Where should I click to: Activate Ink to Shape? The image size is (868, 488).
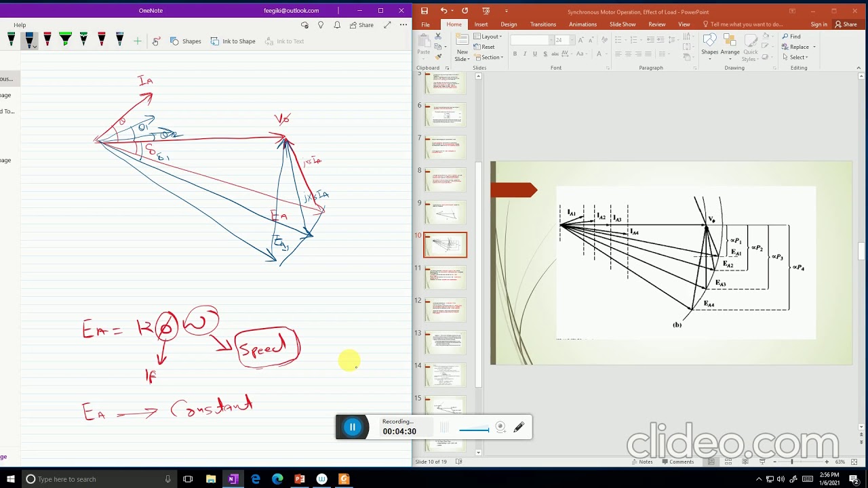click(233, 41)
